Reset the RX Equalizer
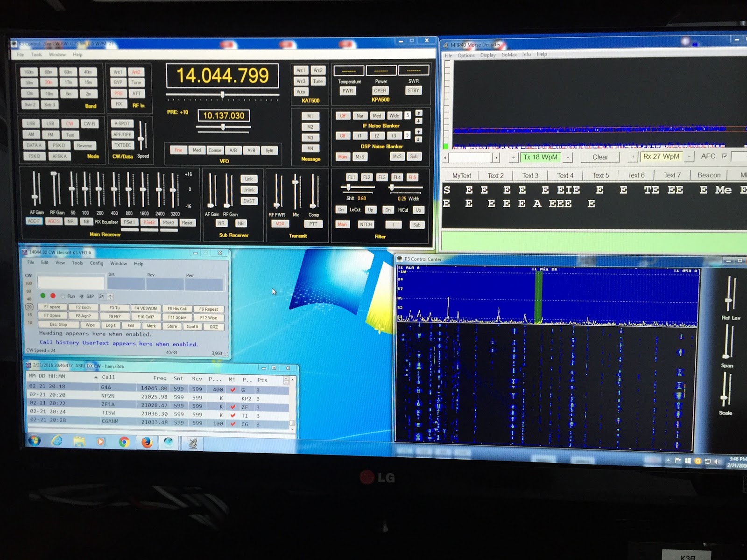This screenshot has width=747, height=560. [187, 223]
